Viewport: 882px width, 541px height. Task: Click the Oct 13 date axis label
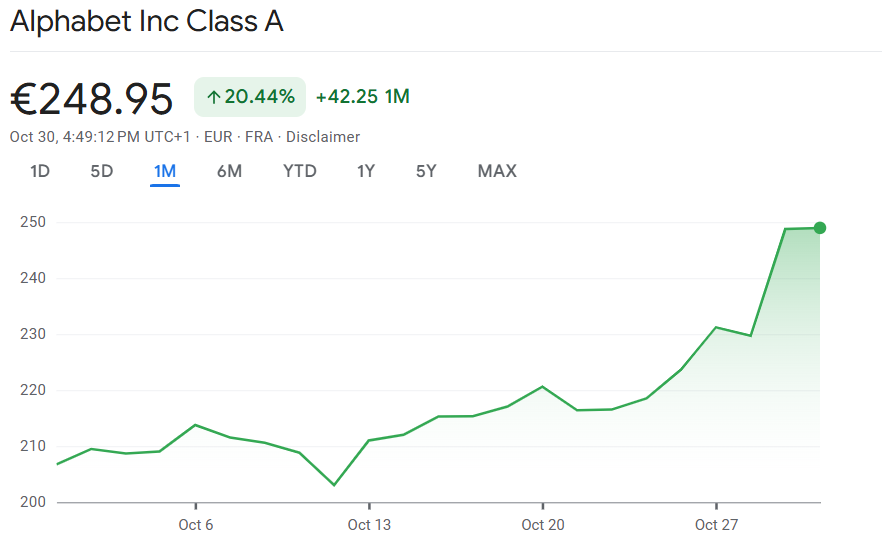369,525
